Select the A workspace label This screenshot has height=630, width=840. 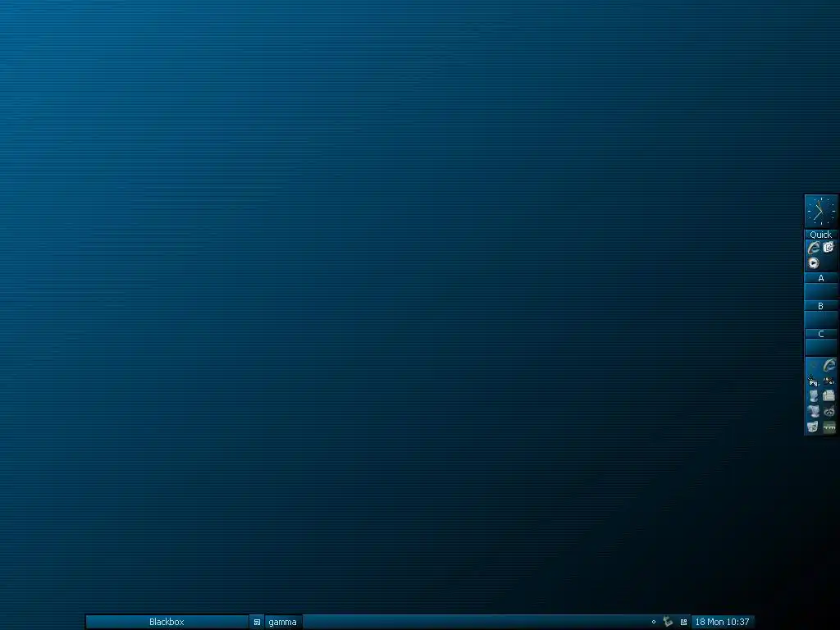click(820, 278)
